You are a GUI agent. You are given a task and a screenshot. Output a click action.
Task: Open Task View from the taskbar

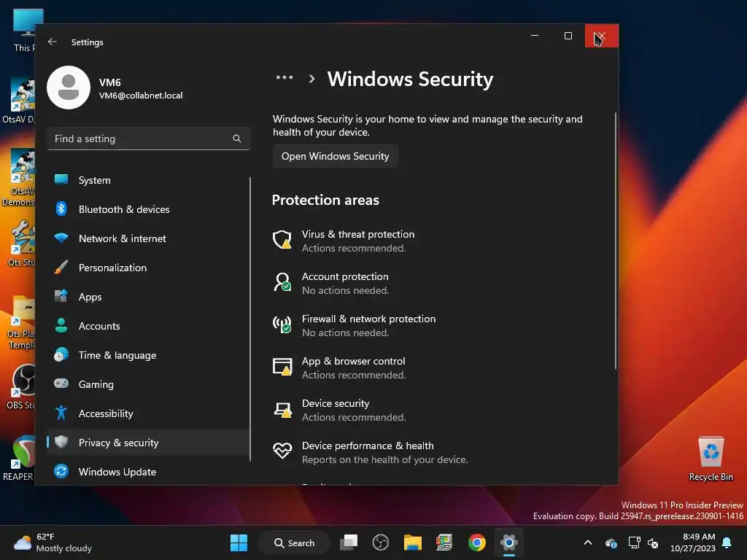pyautogui.click(x=349, y=542)
